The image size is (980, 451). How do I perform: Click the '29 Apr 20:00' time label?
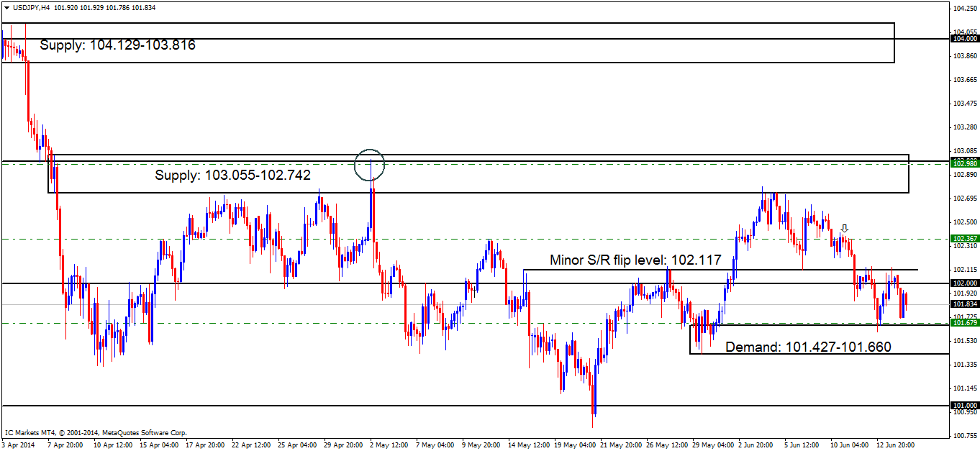(345, 445)
